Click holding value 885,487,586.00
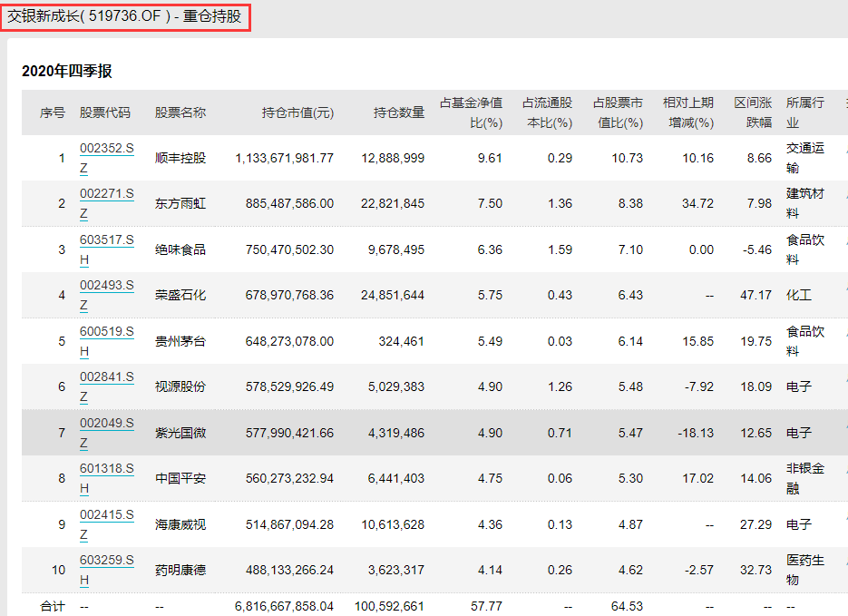 pyautogui.click(x=289, y=203)
